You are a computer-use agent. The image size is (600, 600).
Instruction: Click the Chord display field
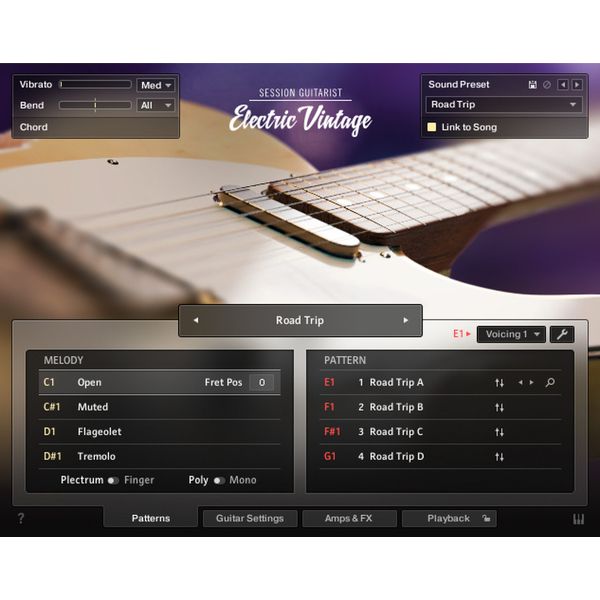tap(96, 127)
